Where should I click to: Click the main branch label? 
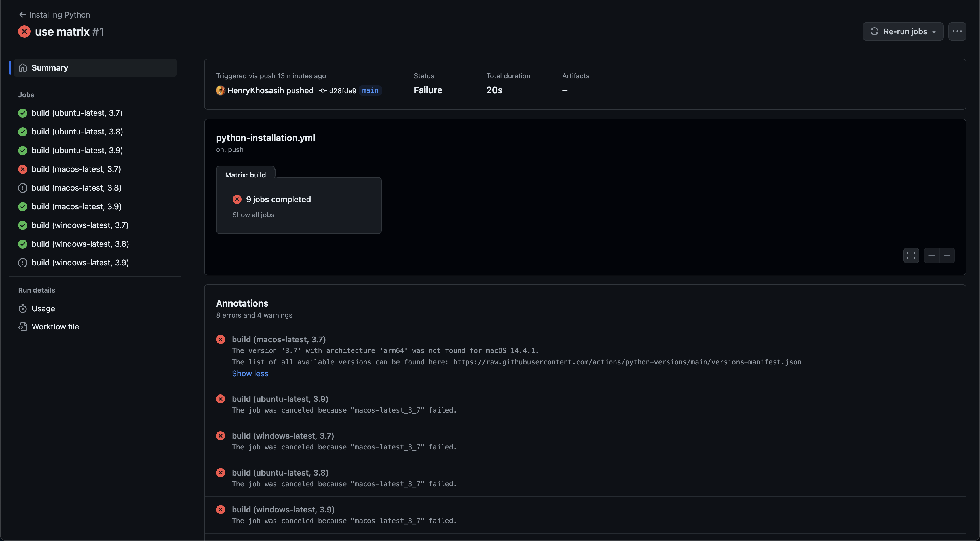370,90
